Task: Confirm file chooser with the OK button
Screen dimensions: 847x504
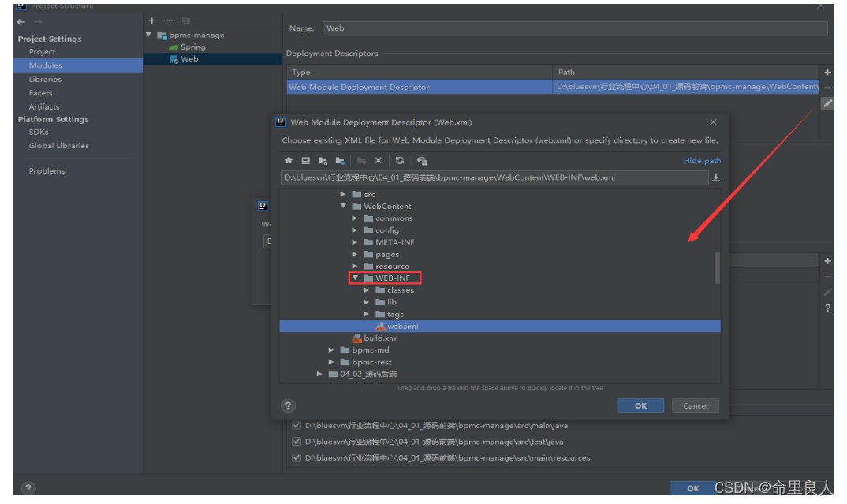Action: point(640,405)
